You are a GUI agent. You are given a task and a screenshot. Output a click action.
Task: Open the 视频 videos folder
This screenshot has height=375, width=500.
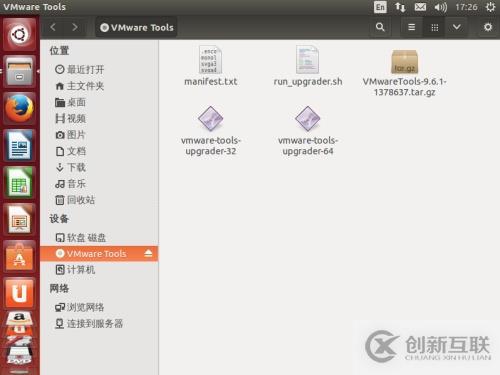click(x=99, y=119)
